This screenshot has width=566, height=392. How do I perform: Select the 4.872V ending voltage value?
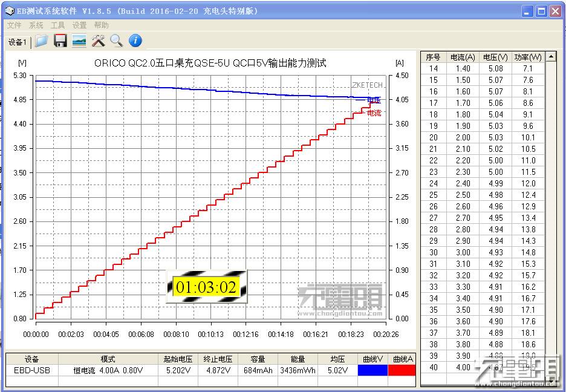pos(218,370)
